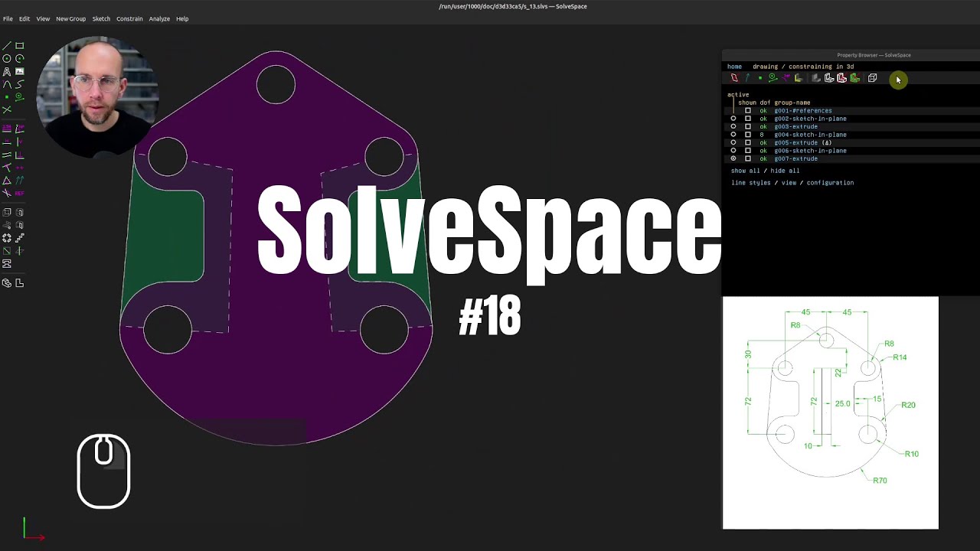Toggle workplanes visibility in Property Browser

point(734,78)
